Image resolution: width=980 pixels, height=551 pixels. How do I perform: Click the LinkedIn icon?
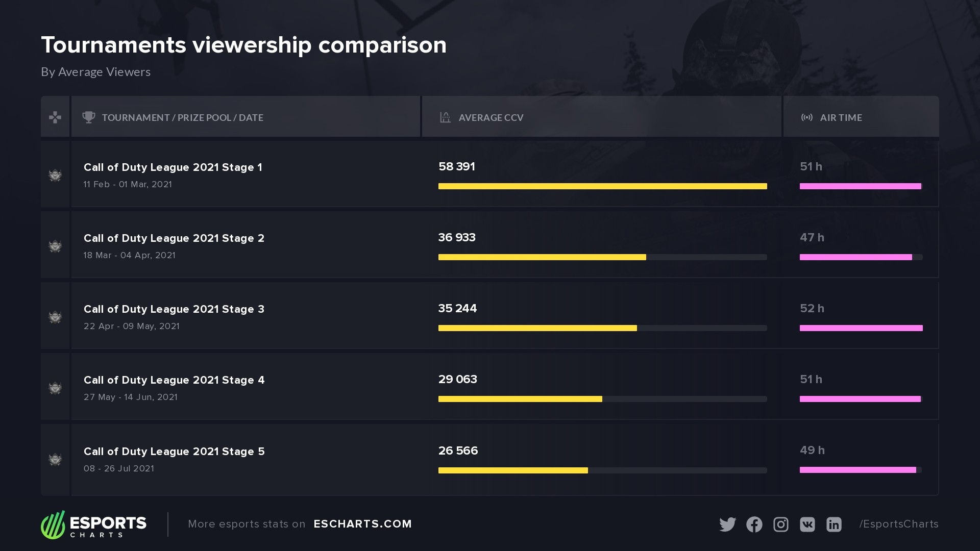click(834, 524)
